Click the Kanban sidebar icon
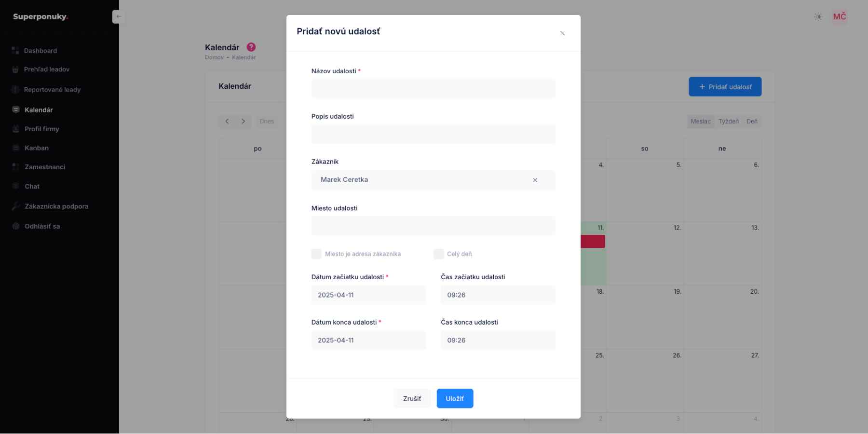Viewport: 868px width, 434px height. tap(16, 148)
